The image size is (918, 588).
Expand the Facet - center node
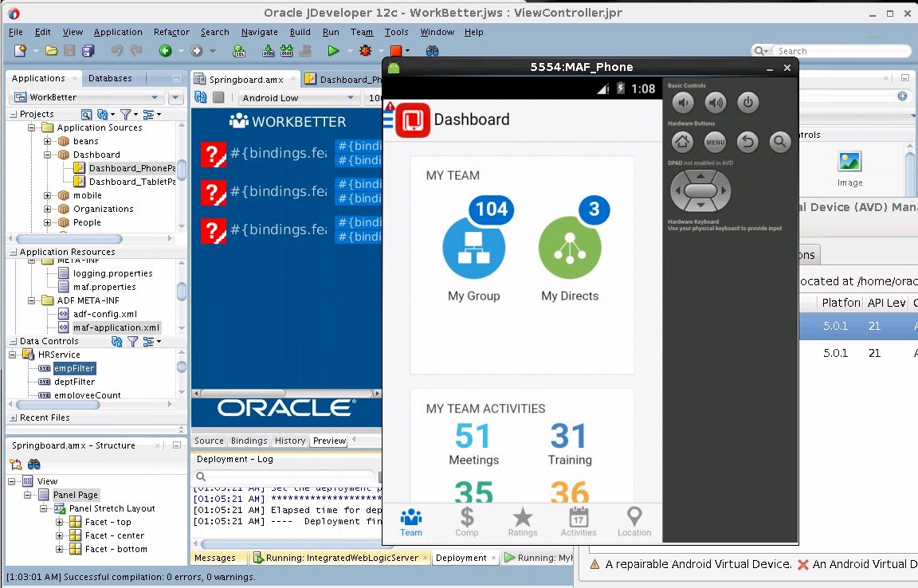59,535
